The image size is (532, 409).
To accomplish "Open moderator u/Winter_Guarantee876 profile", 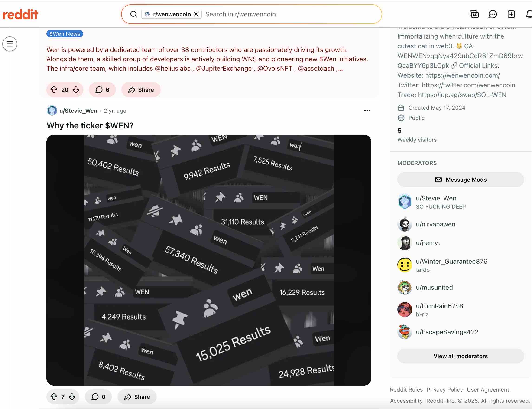I will tap(451, 261).
